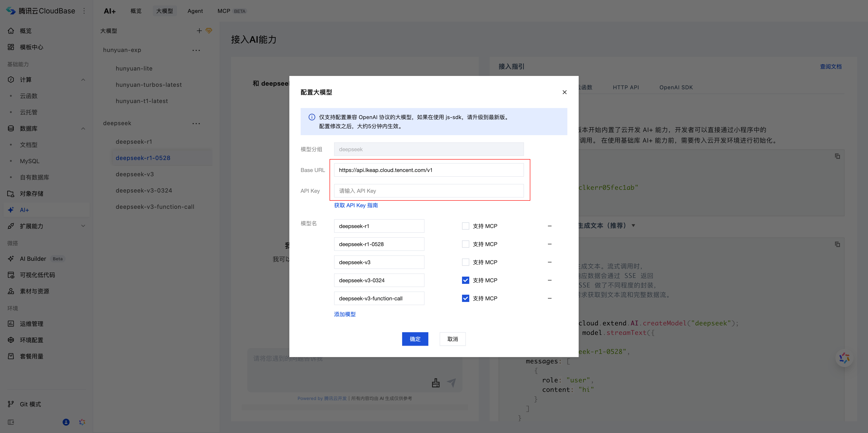Switch to the MCP BETA tab
The image size is (868, 433).
coord(232,11)
